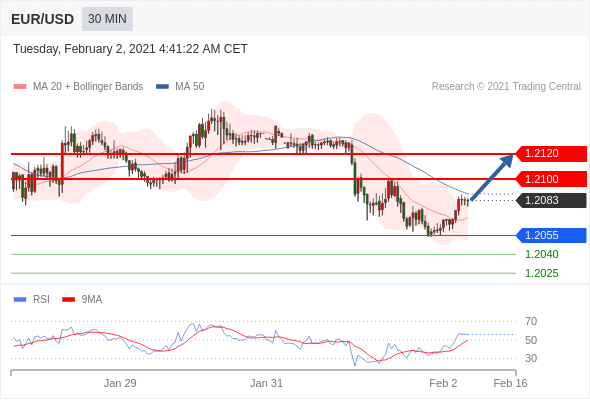
Task: Click the Feb 2 date axis label
Action: [x=443, y=383]
